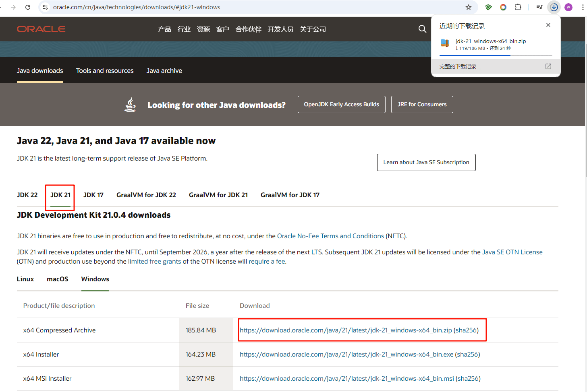Select Tools and resources tab
The height and width of the screenshot is (392, 587).
[105, 70]
